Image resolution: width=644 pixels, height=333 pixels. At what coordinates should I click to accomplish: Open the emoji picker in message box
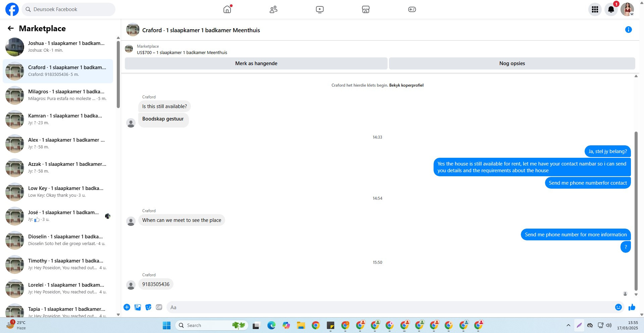618,307
